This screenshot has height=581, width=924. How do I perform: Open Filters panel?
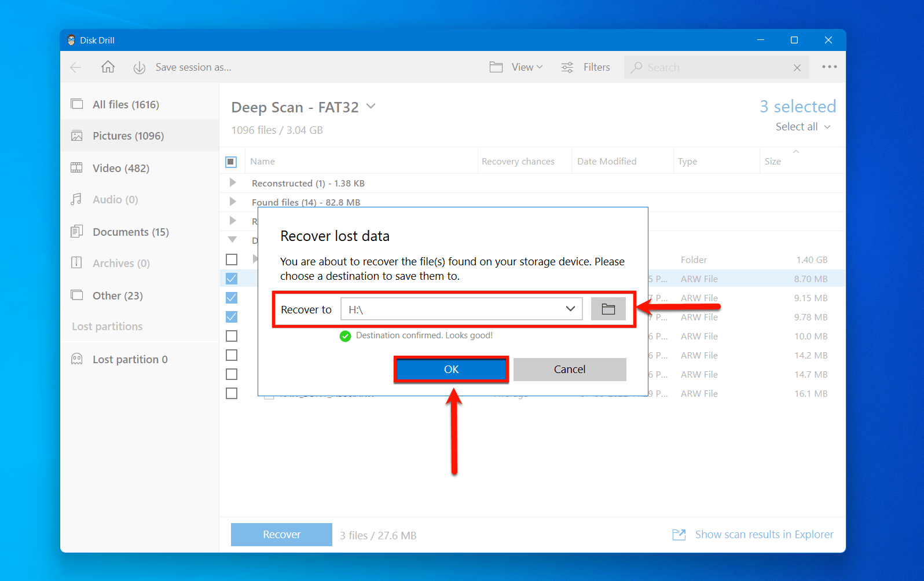click(585, 67)
